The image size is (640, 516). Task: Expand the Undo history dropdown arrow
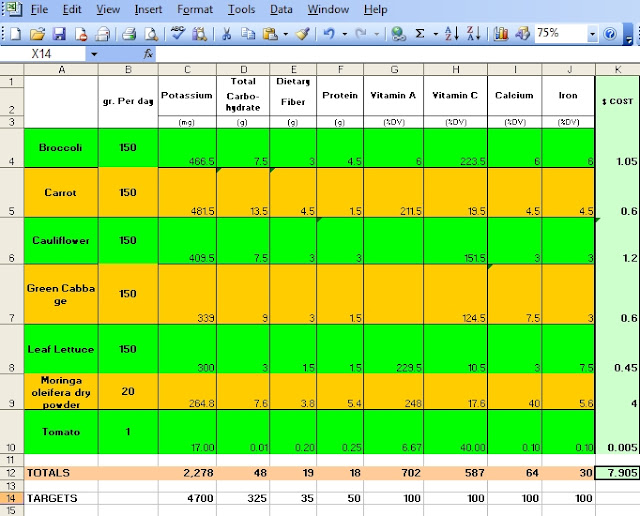(x=345, y=34)
